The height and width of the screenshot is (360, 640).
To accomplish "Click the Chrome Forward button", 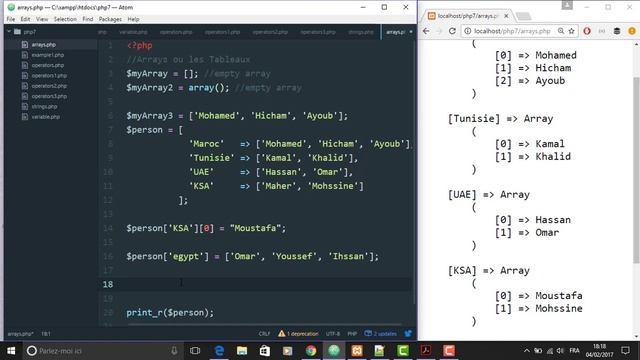I will (439, 31).
